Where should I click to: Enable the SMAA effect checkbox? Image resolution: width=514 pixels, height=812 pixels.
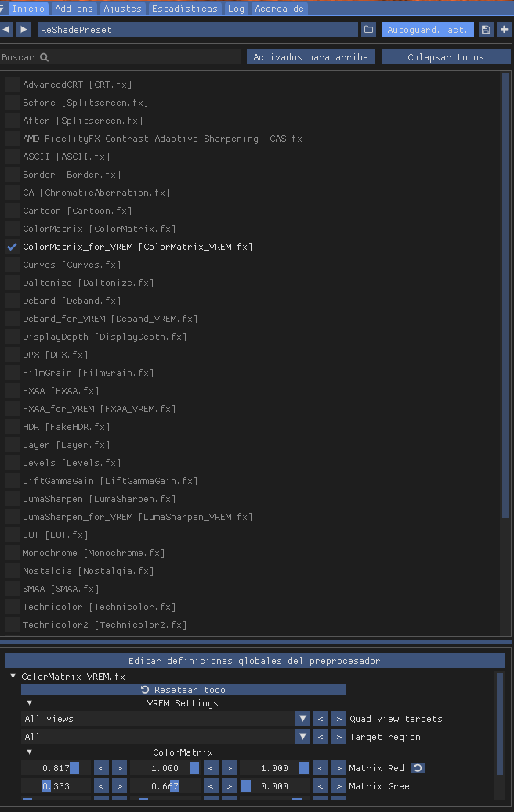(12, 589)
